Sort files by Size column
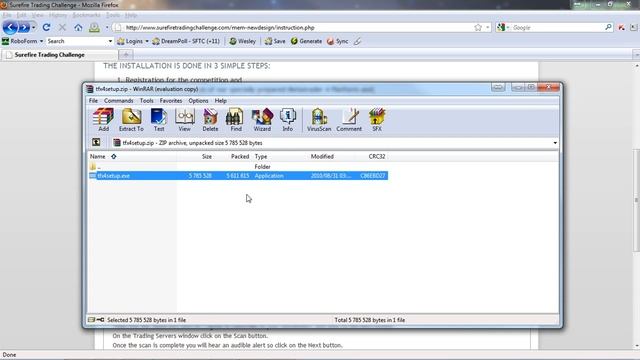 click(195, 156)
